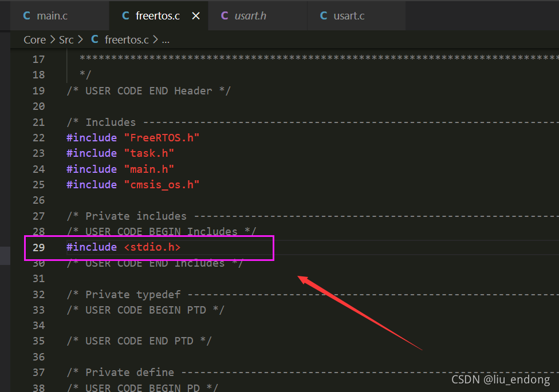Click the "FreeRTOS.h" include string
Viewport: 559px width, 392px height.
162,138
